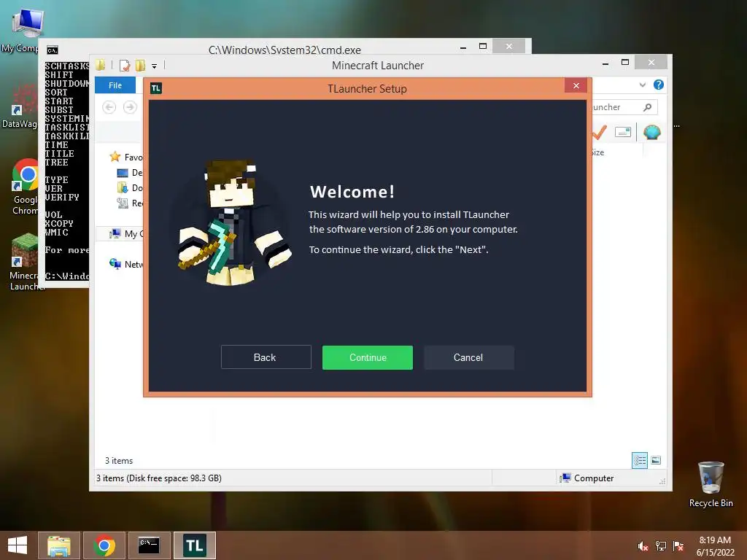747x560 pixels.
Task: Expand the Explorer ribbon chevron
Action: tap(642, 85)
